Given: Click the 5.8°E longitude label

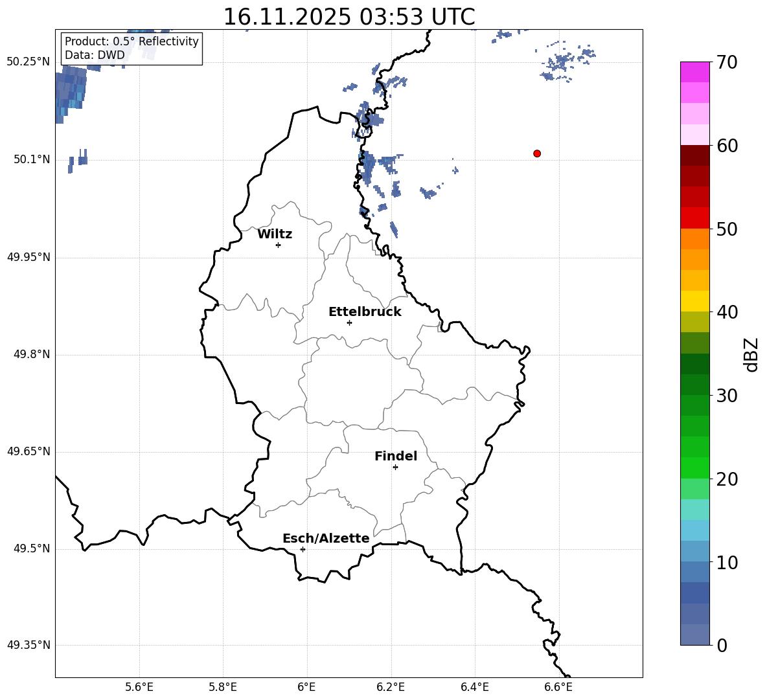Looking at the screenshot, I should pyautogui.click(x=223, y=687).
